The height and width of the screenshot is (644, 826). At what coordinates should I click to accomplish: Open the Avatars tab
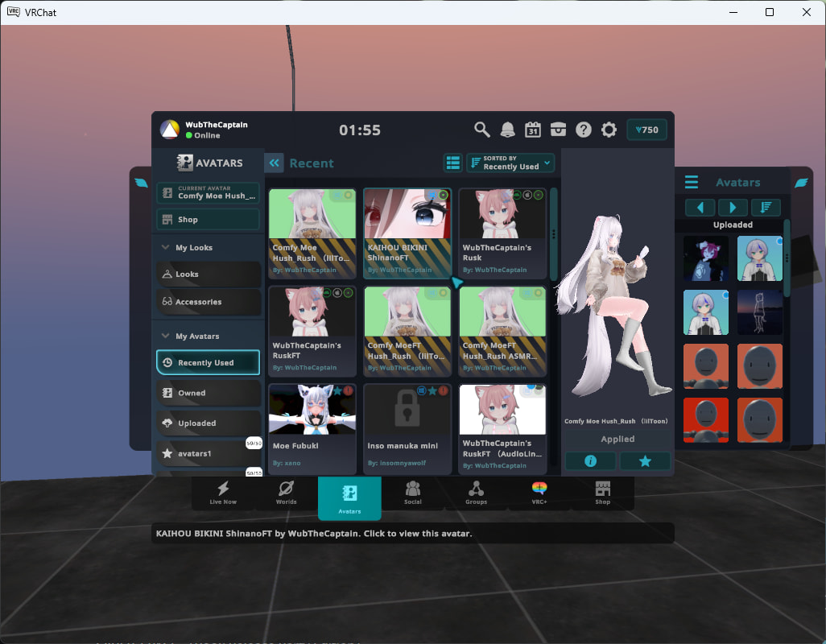(349, 497)
